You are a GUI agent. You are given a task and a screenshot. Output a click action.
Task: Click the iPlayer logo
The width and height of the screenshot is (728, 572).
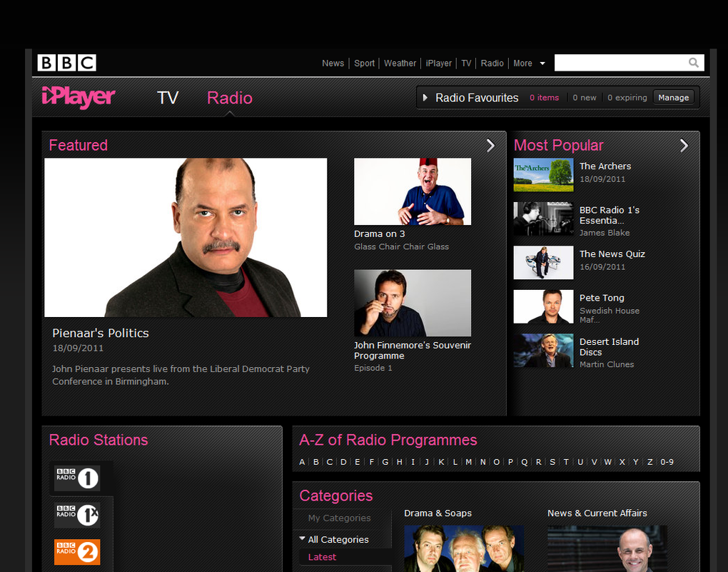point(79,97)
